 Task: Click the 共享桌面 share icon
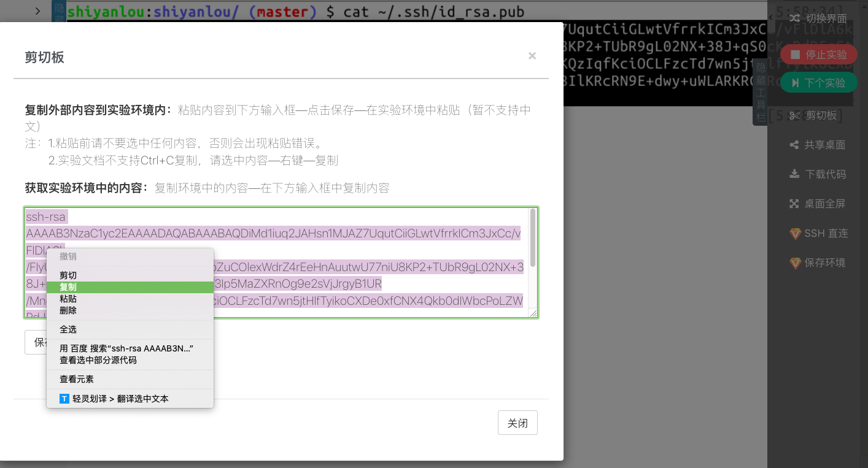pyautogui.click(x=794, y=145)
